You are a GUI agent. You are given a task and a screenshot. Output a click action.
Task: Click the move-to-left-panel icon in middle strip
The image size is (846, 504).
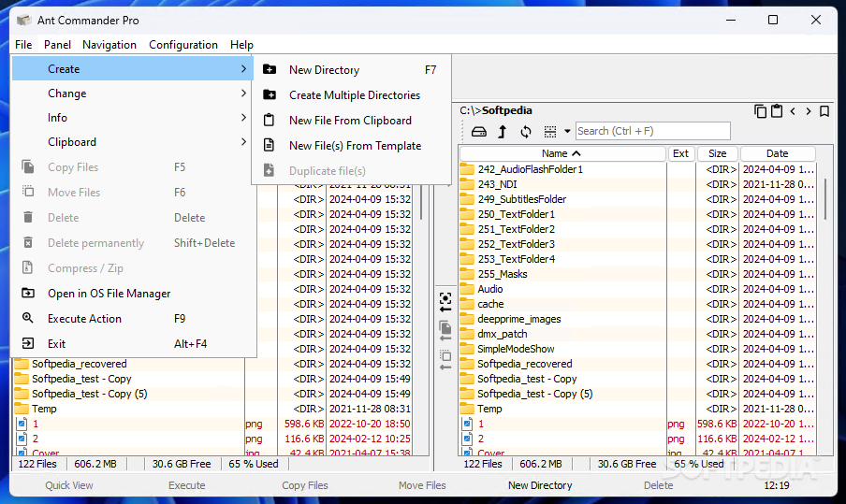(445, 360)
